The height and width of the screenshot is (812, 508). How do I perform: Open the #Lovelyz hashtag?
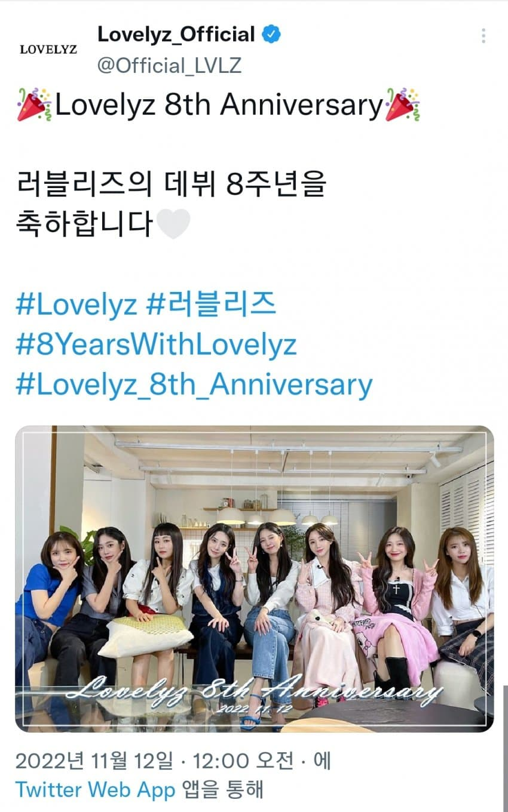click(x=76, y=305)
